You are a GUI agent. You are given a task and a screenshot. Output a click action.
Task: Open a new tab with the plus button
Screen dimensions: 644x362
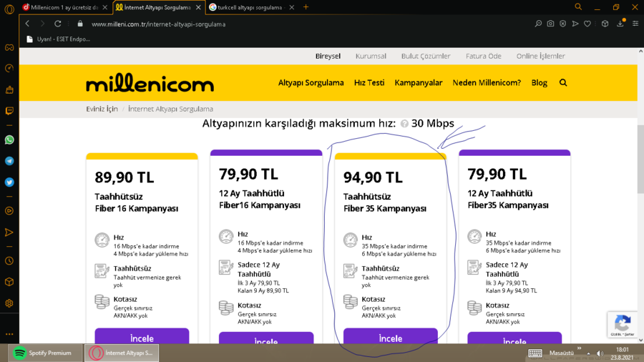(306, 7)
